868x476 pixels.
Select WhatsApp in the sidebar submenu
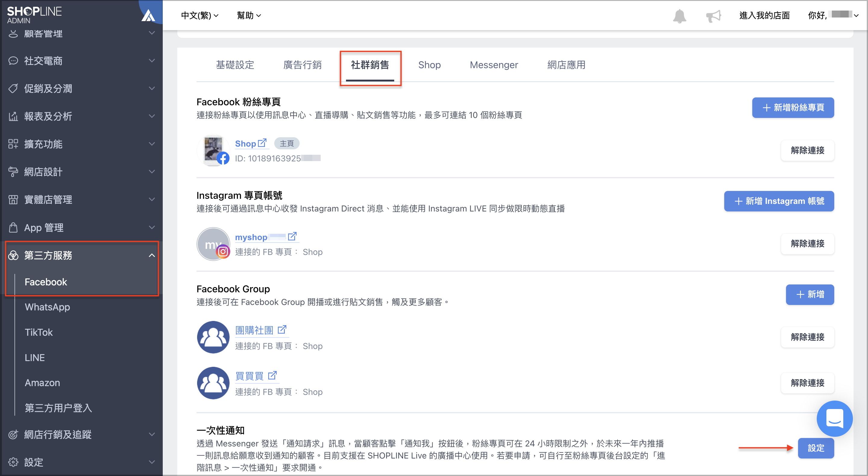point(47,307)
